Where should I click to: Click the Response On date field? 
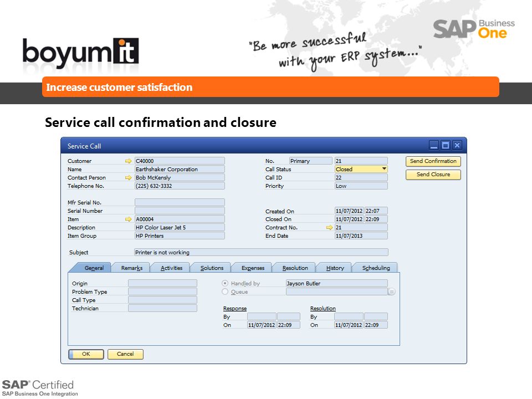click(262, 325)
